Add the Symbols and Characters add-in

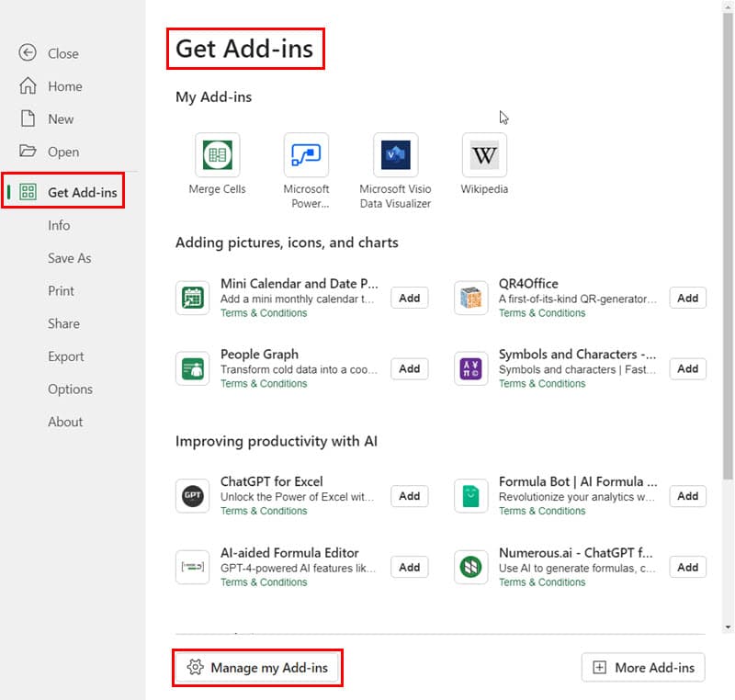point(687,368)
